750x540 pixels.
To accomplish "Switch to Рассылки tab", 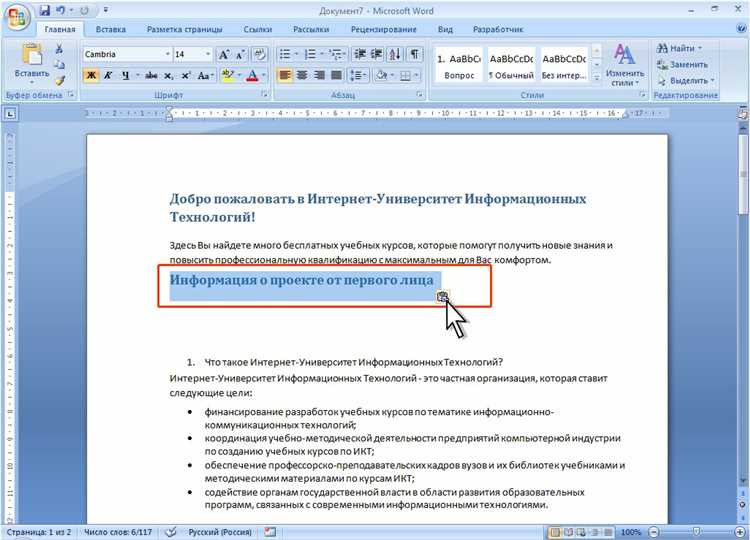I will [311, 29].
